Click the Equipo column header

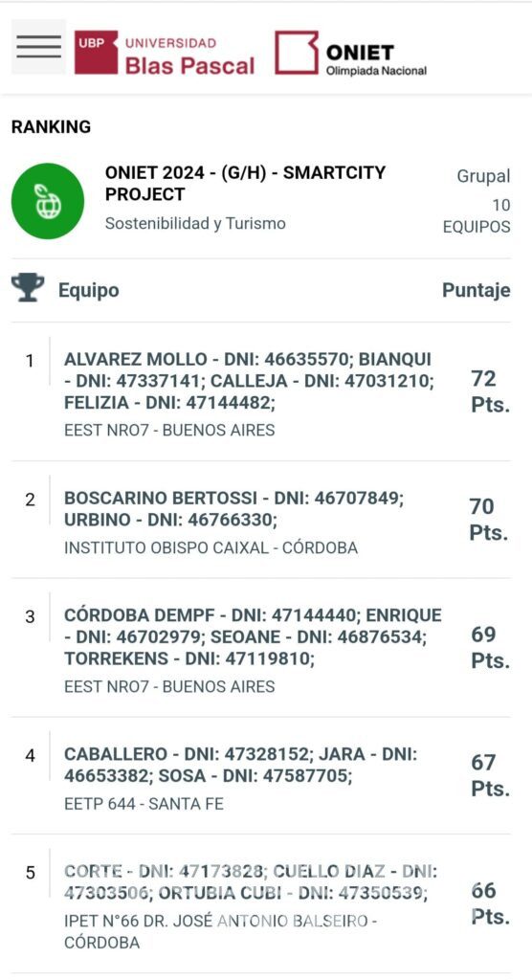coord(89,291)
